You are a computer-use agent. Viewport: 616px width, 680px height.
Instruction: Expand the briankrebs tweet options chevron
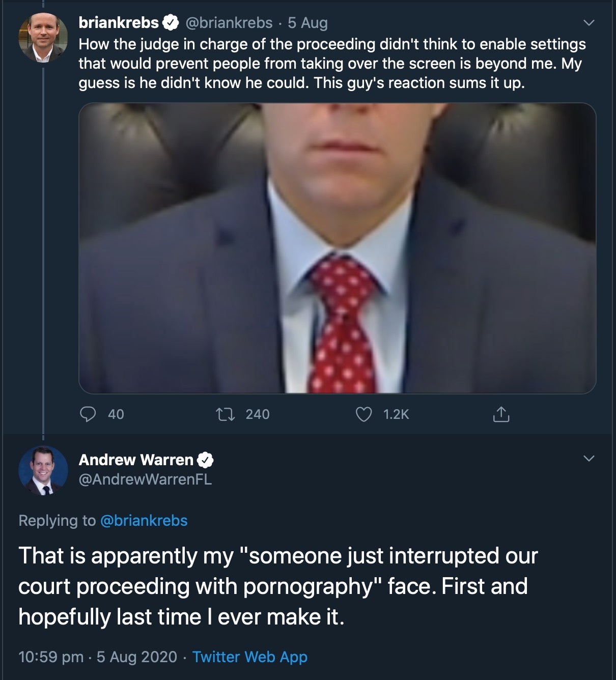(x=589, y=23)
